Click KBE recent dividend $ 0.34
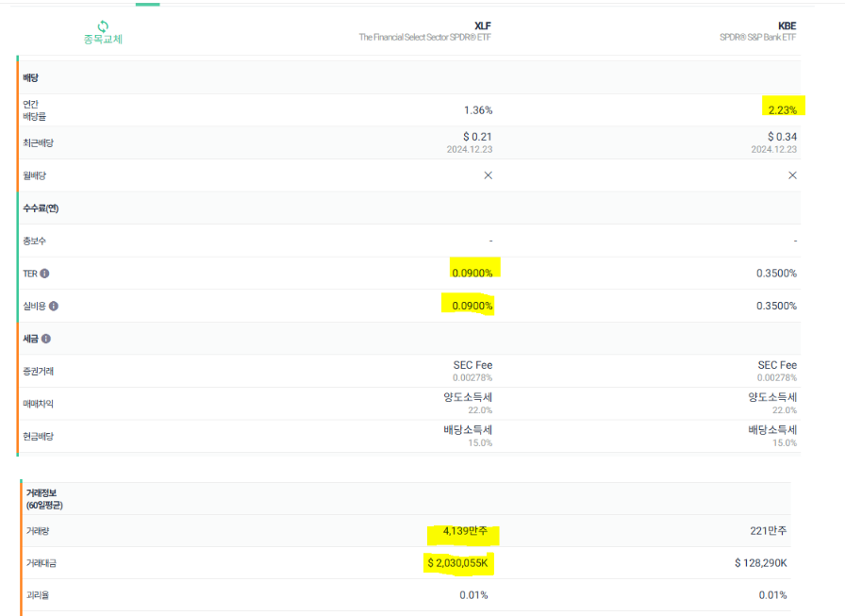845x616 pixels. tap(782, 137)
